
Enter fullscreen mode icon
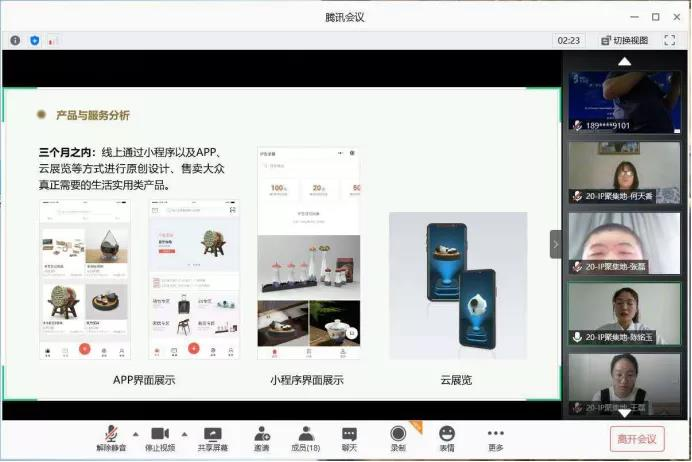click(670, 40)
